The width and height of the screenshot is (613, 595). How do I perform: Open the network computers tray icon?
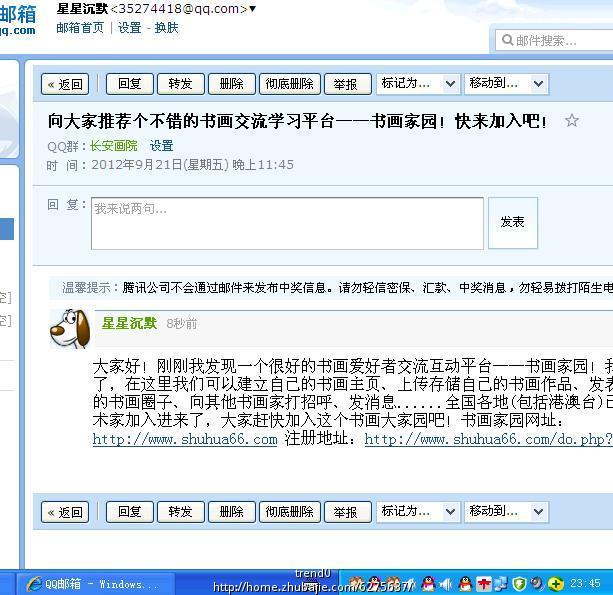coord(501,584)
